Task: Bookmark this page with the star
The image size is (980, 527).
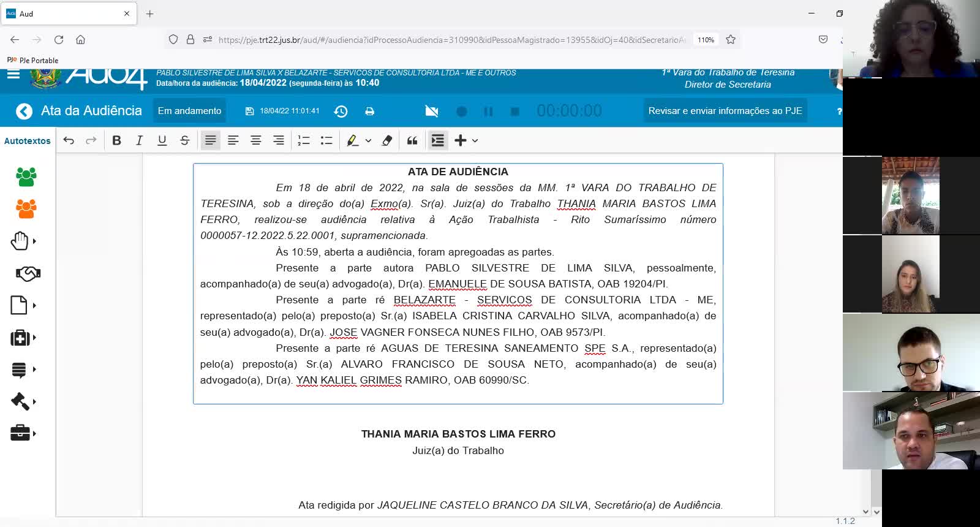Action: click(x=731, y=40)
